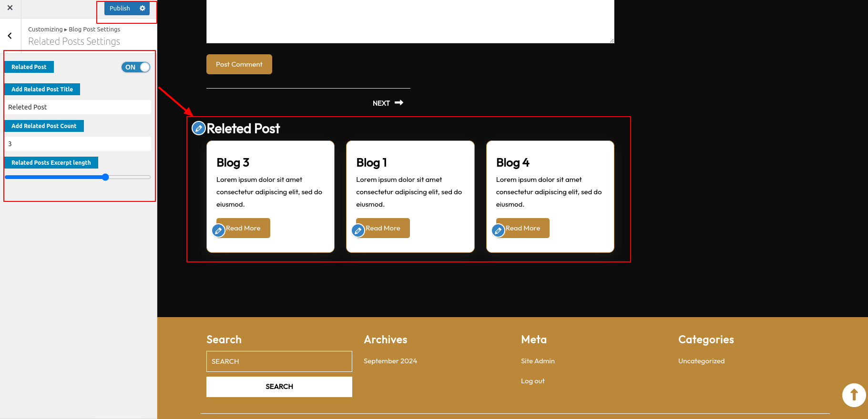Click edit pencil icon on Blog 1 card
This screenshot has width=868, height=419.
coord(358,231)
